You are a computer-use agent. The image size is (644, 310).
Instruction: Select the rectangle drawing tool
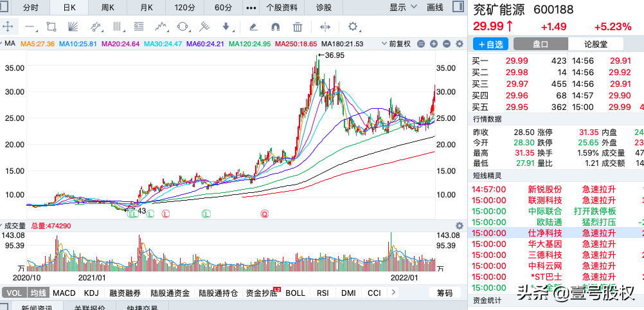click(x=52, y=27)
